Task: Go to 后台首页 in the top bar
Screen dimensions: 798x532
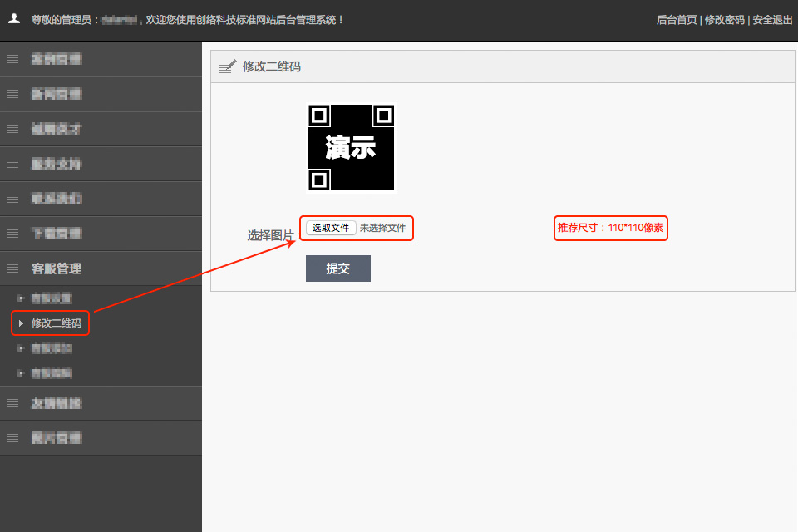Action: tap(676, 20)
